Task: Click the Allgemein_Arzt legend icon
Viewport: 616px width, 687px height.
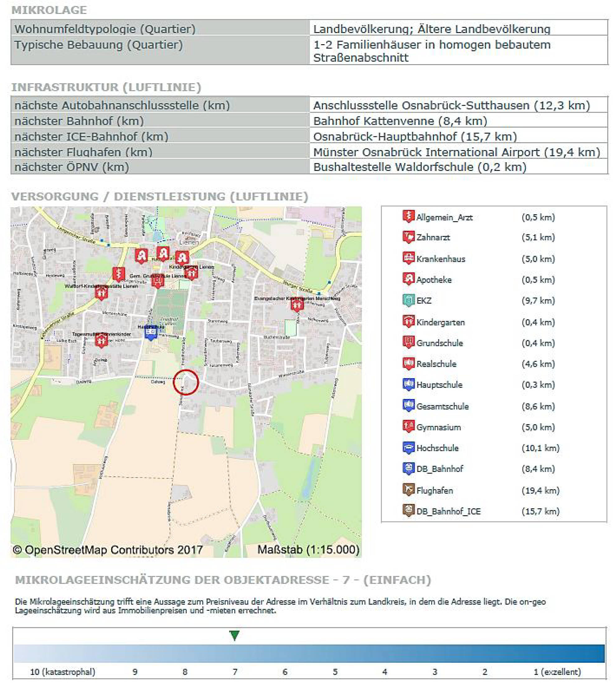Action: pyautogui.click(x=408, y=216)
